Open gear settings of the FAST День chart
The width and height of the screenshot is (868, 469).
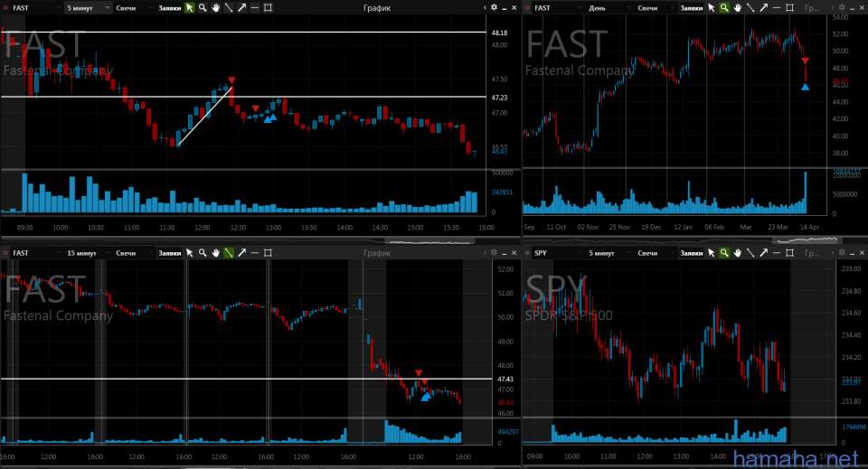click(x=842, y=8)
